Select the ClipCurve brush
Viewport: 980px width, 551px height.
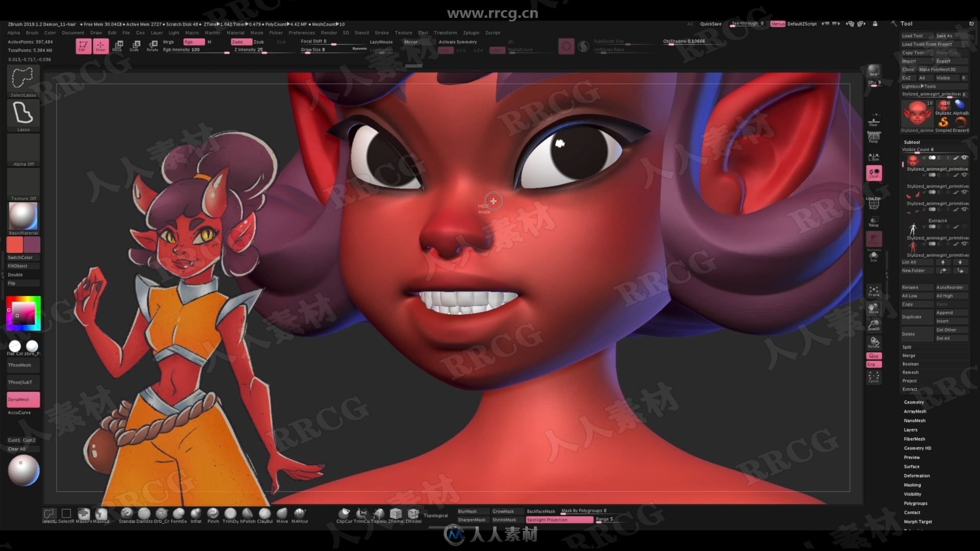coord(344,515)
